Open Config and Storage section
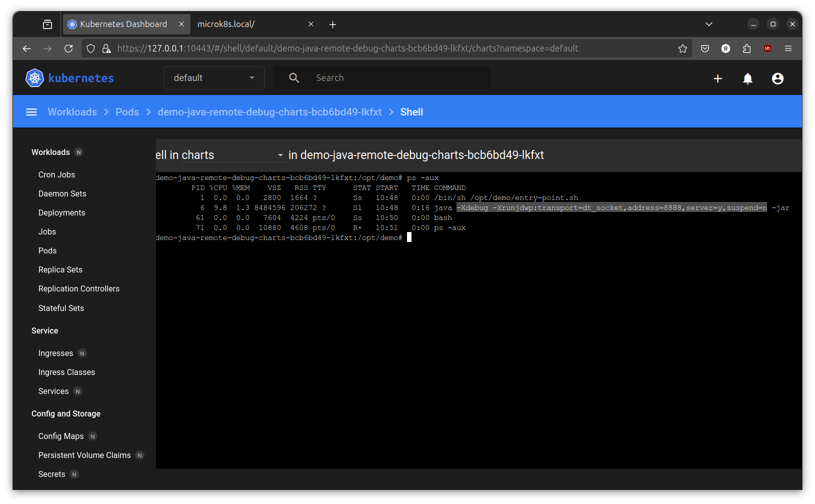Viewport: 815px width, 504px height. point(66,413)
